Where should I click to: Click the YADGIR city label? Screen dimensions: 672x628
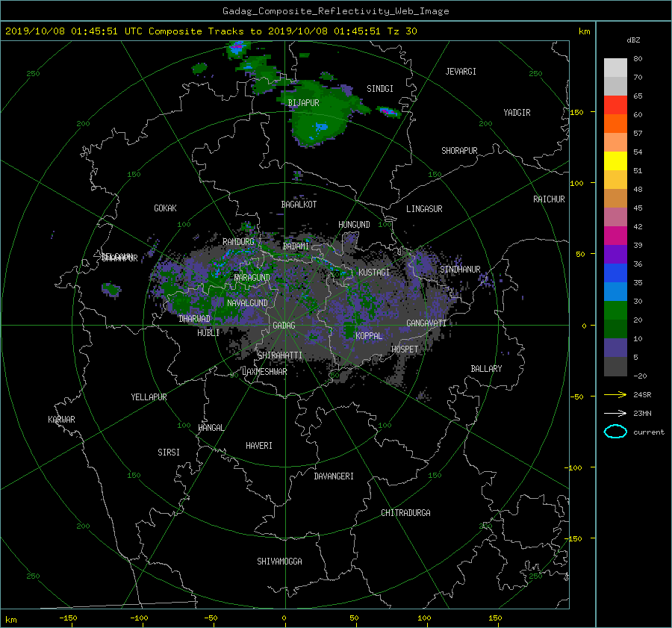click(517, 113)
